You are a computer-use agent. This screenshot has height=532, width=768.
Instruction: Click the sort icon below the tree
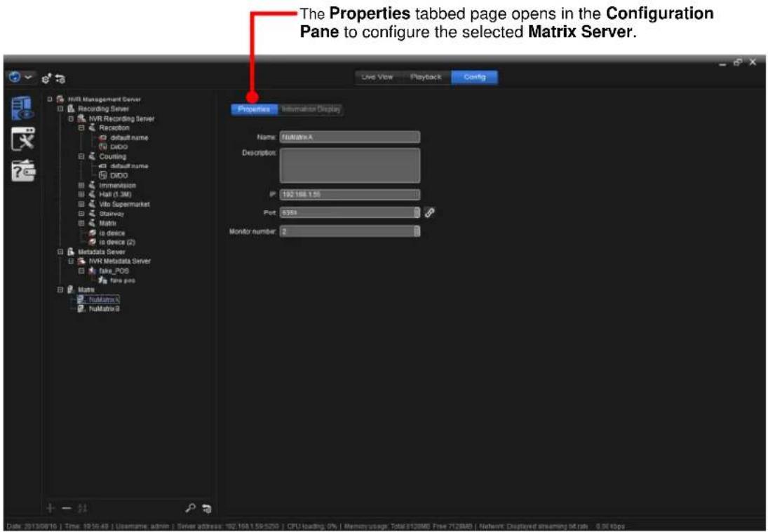tap(82, 508)
